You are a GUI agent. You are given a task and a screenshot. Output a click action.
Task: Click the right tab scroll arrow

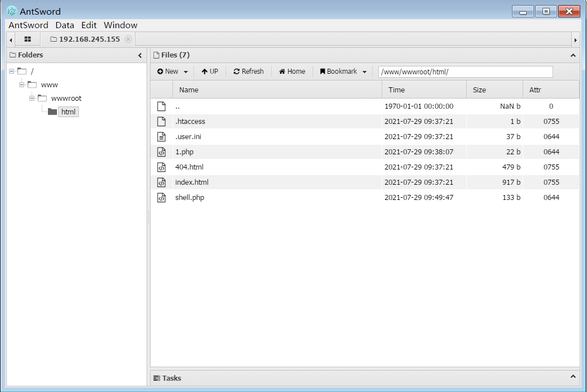coord(575,39)
